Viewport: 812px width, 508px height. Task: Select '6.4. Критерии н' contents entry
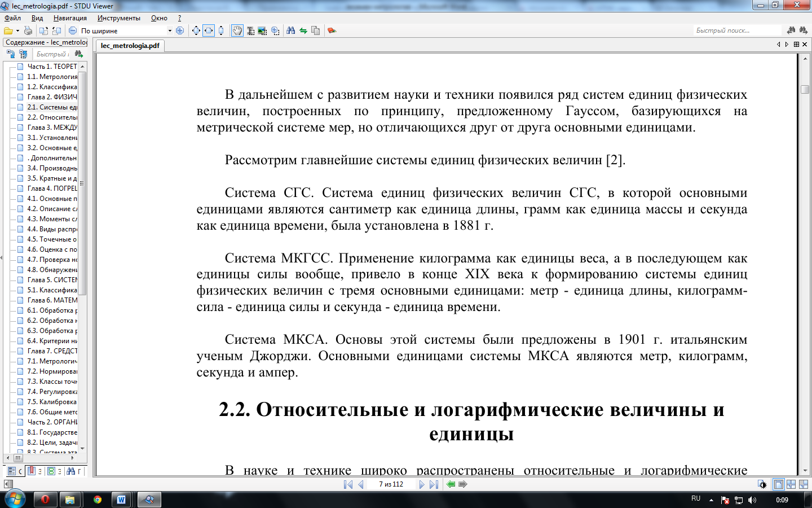52,341
